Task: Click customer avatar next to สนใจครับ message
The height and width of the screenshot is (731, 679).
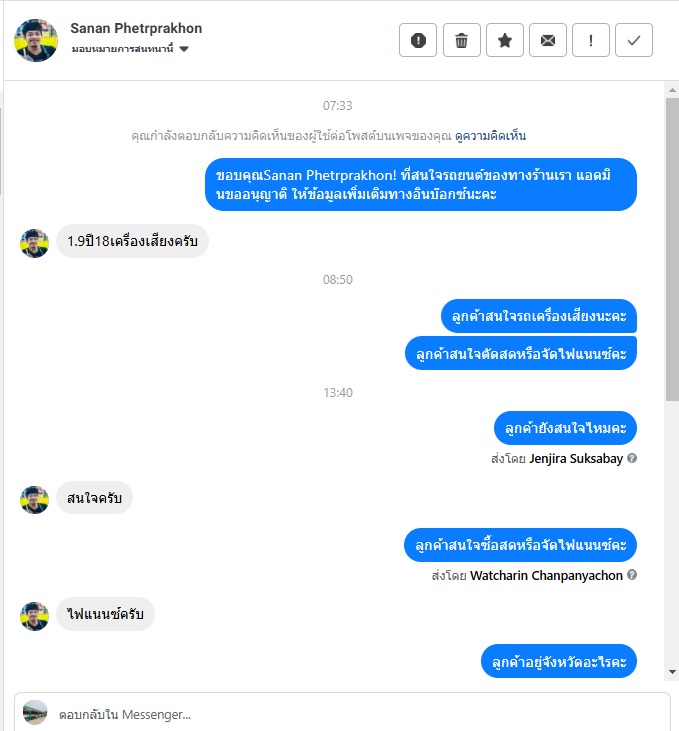Action: 34,499
